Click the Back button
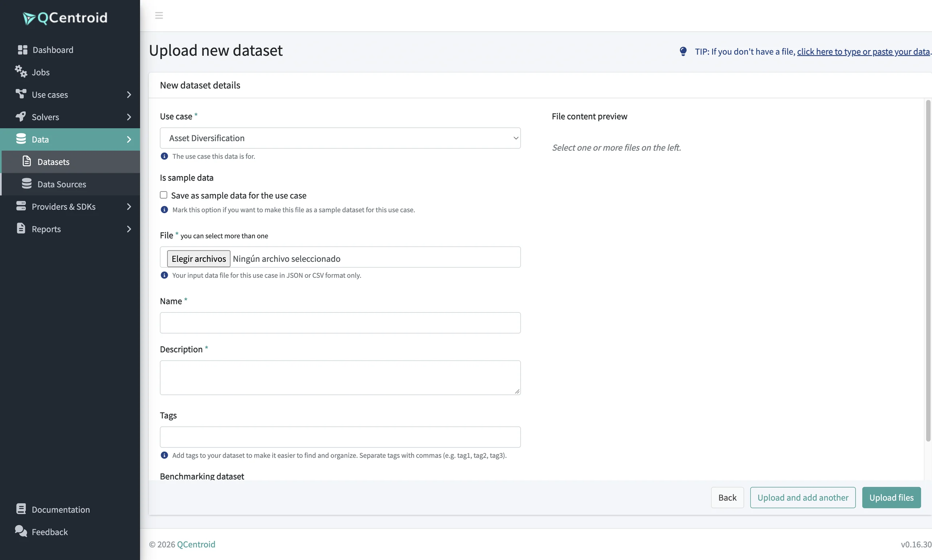This screenshot has width=932, height=560. (727, 497)
